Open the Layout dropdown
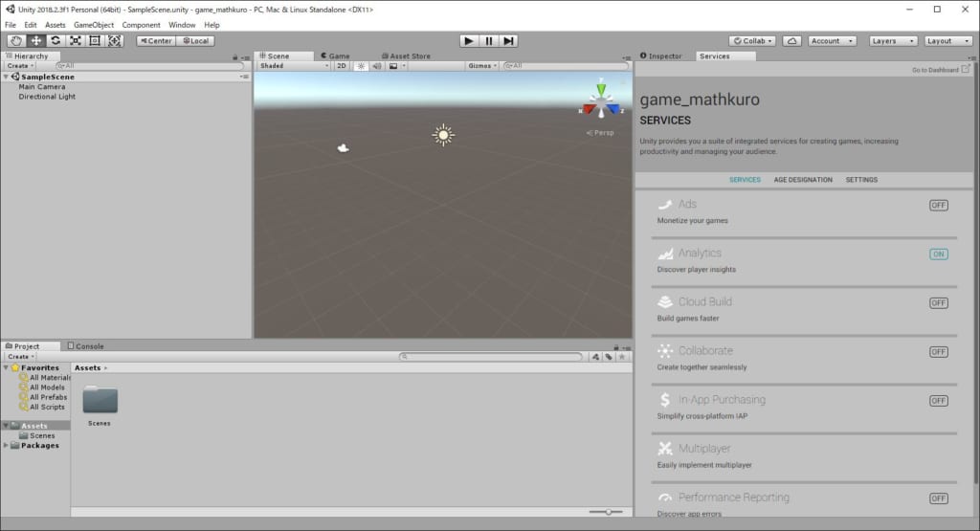 [x=948, y=40]
